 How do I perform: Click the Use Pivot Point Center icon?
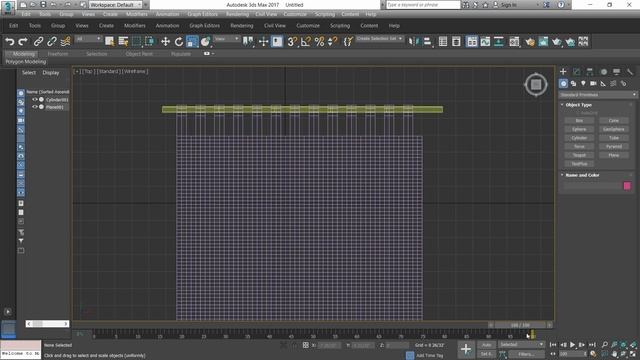pos(248,41)
